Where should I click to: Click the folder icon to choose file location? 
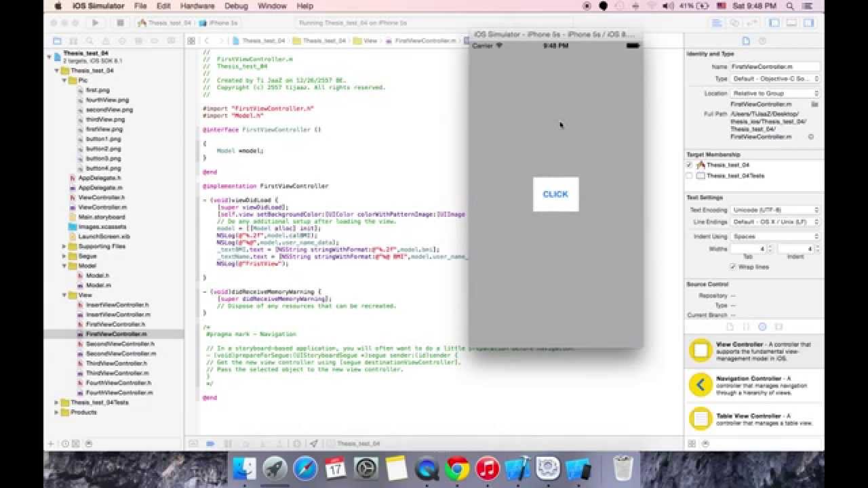814,104
